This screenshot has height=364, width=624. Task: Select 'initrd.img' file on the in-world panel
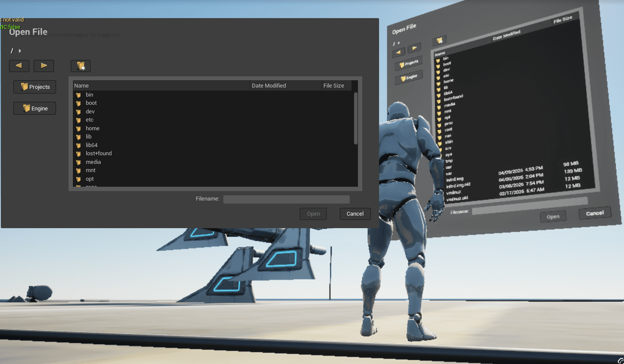tap(455, 179)
